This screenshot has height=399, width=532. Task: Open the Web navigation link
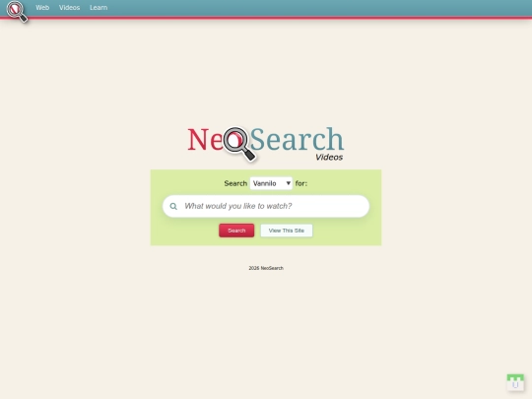point(42,8)
